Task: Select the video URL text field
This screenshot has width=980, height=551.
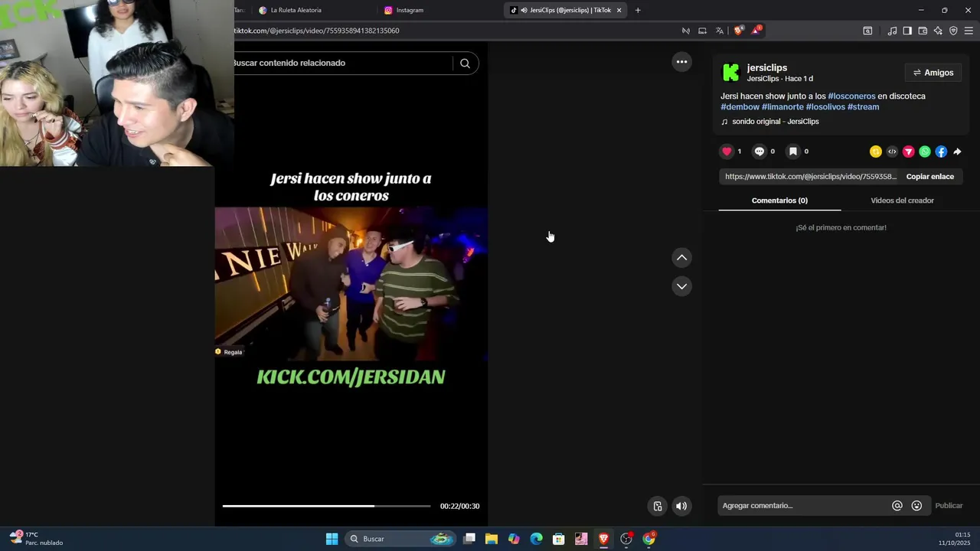Action: click(810, 177)
